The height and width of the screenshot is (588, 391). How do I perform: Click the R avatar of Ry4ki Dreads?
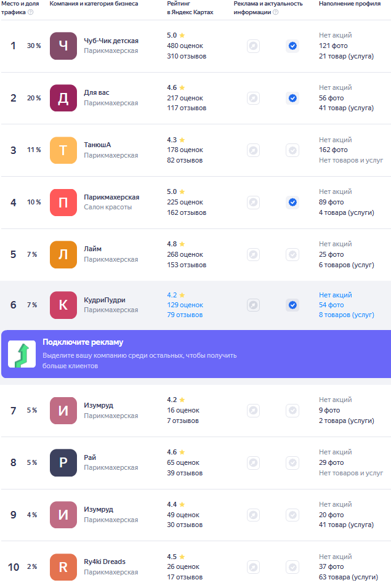(x=63, y=567)
